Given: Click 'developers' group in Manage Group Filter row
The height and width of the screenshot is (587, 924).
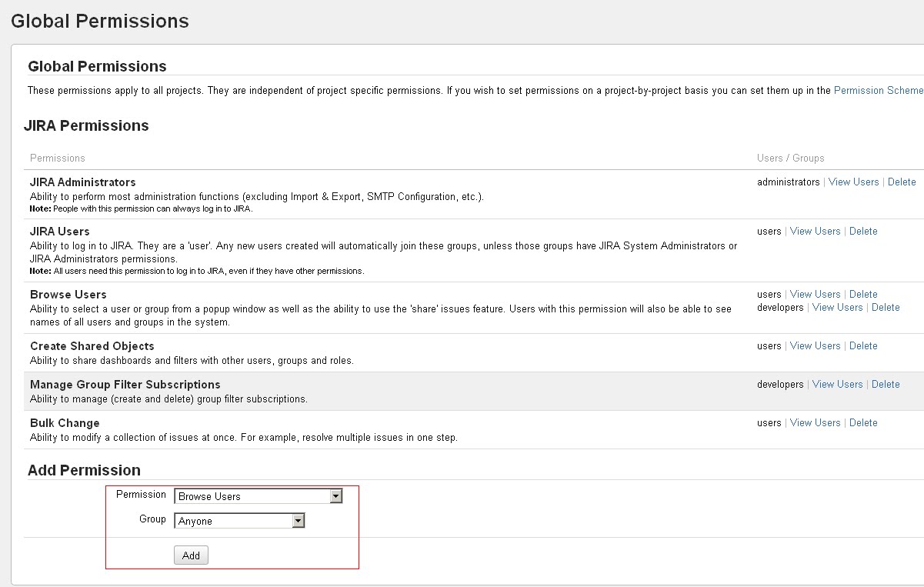Looking at the screenshot, I should coord(780,385).
